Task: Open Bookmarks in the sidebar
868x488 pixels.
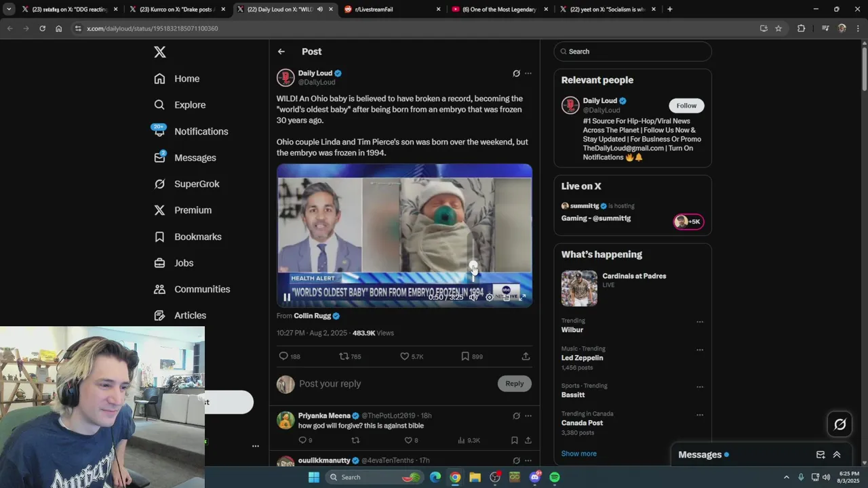Action: (x=187, y=237)
